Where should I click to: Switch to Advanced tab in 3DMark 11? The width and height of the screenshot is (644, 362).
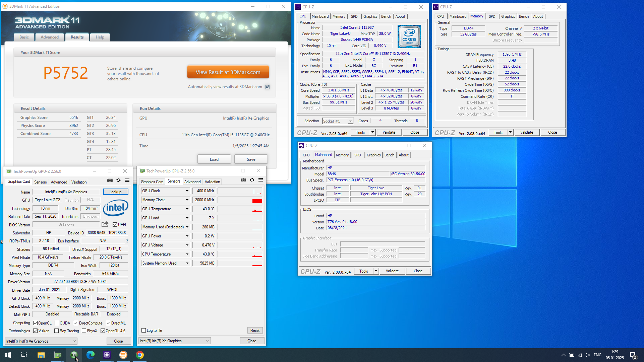point(50,37)
